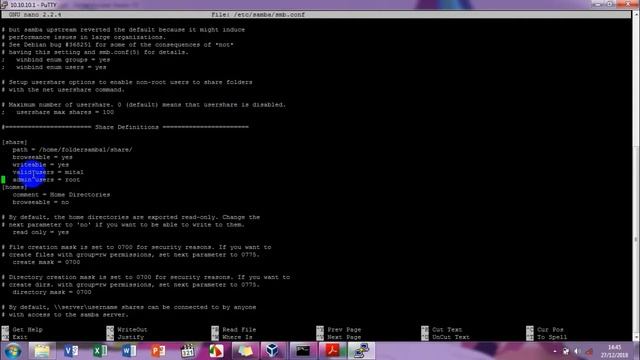
Task: Launch Visio from the taskbar
Action: [71, 351]
